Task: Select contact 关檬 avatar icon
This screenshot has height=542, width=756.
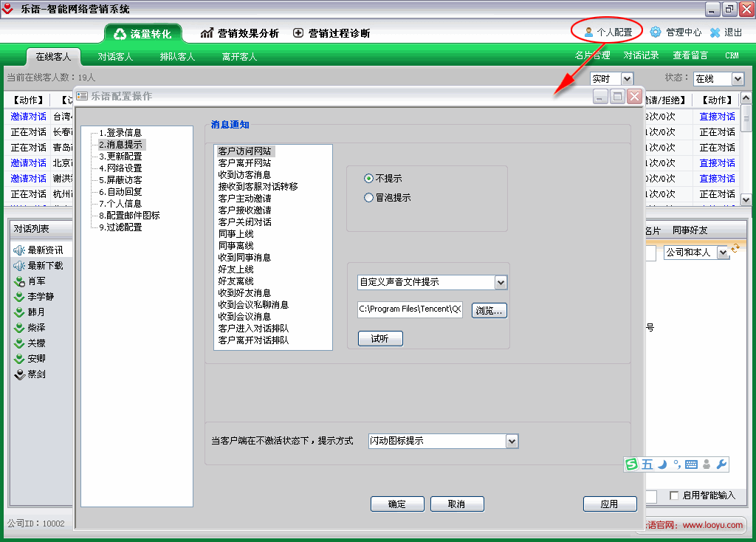Action: click(x=19, y=343)
